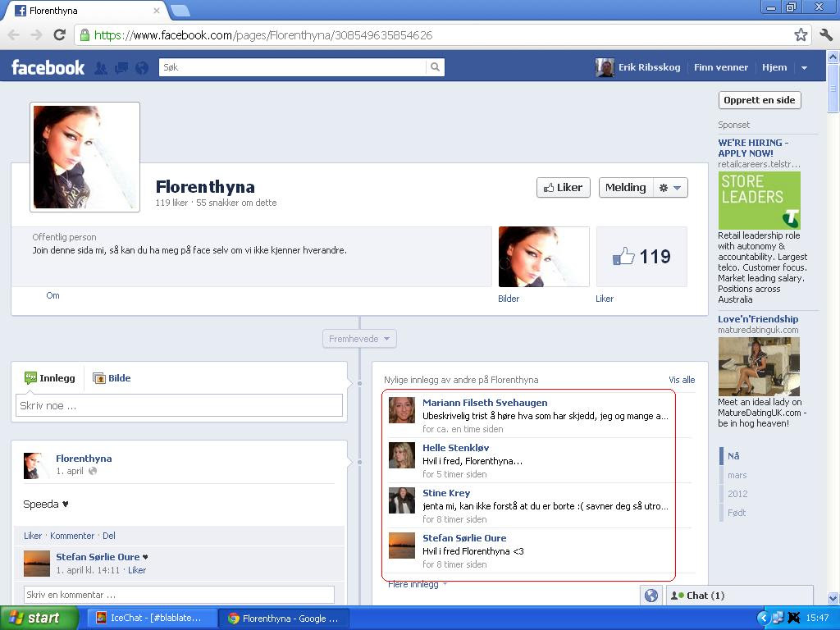Expand the Fremhevede filter dropdown
The height and width of the screenshot is (630, 840).
(x=359, y=339)
